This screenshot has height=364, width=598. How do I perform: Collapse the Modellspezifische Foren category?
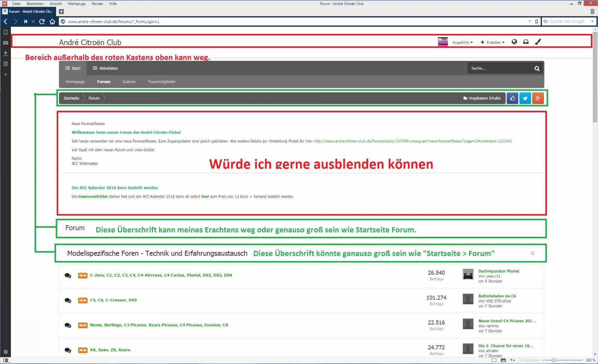point(533,253)
